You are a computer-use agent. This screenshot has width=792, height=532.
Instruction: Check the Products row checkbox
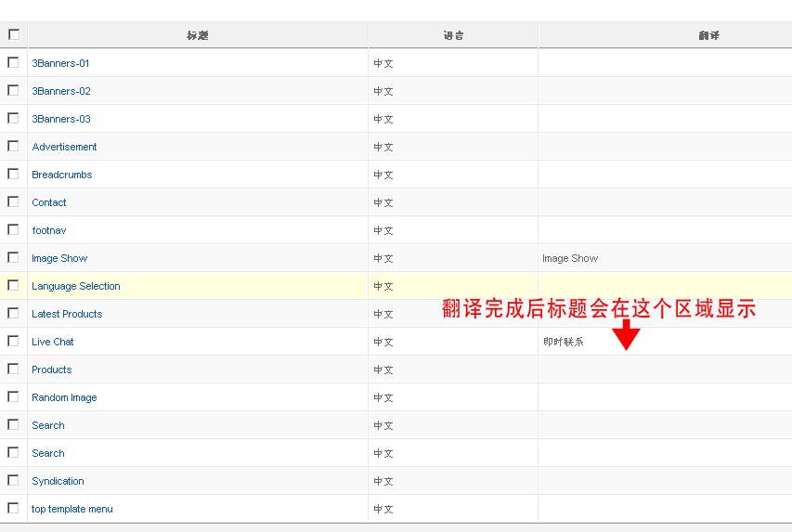(x=13, y=369)
